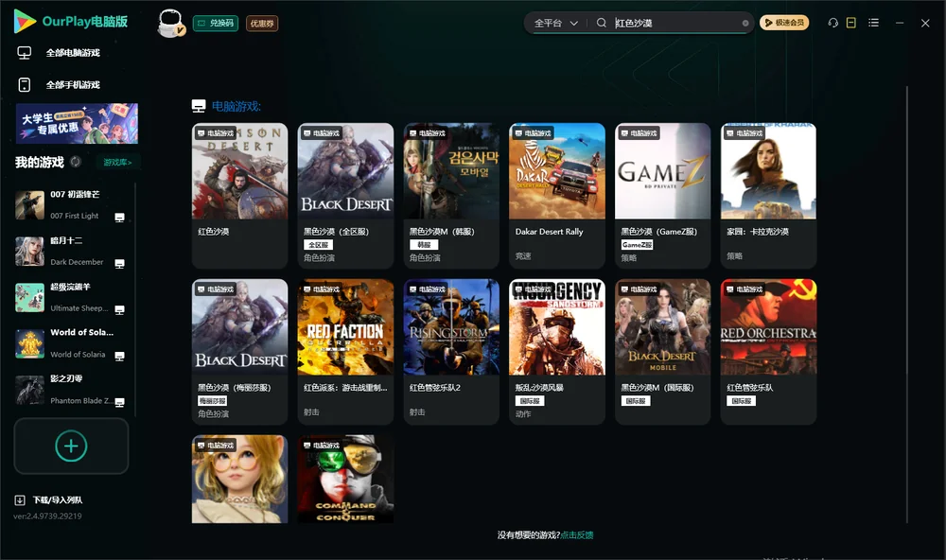
Task: Select Dark December in my games
Action: coord(70,252)
